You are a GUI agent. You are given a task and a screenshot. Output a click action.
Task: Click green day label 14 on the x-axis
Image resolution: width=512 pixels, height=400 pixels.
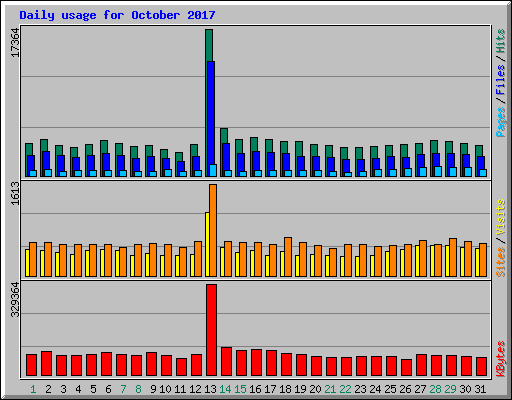click(x=225, y=389)
